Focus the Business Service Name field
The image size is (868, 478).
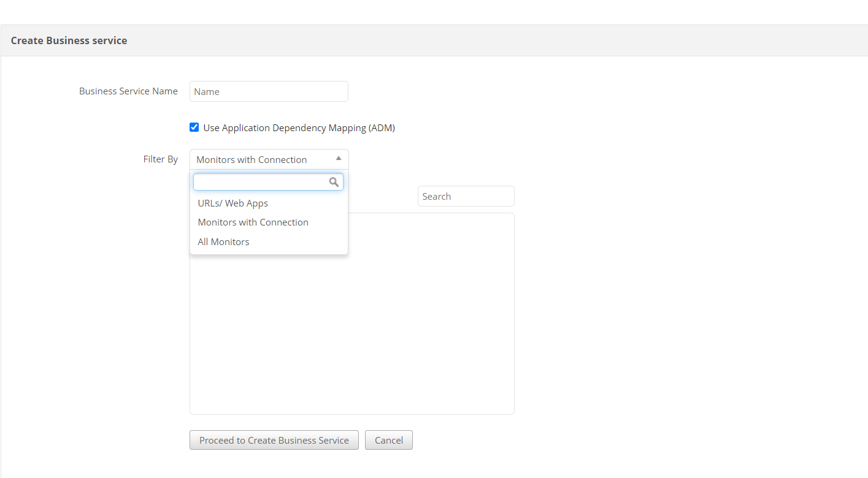269,91
